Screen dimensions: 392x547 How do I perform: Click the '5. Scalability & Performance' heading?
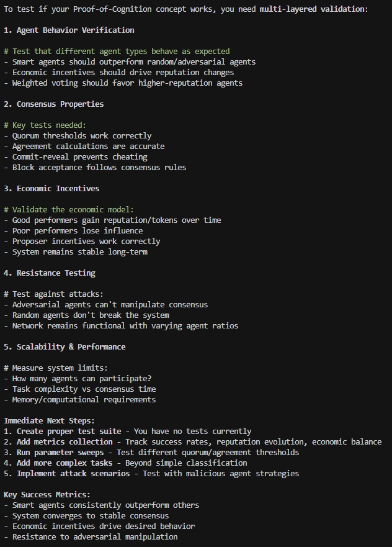[65, 347]
